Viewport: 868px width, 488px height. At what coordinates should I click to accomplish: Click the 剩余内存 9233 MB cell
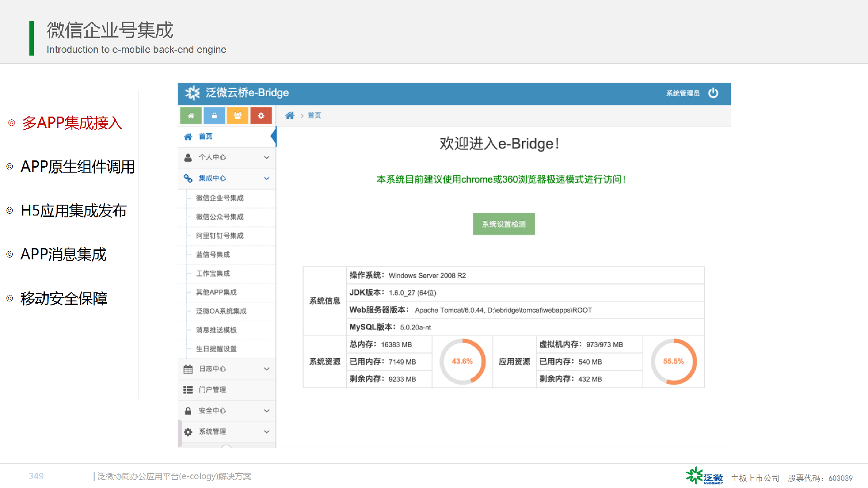point(389,379)
